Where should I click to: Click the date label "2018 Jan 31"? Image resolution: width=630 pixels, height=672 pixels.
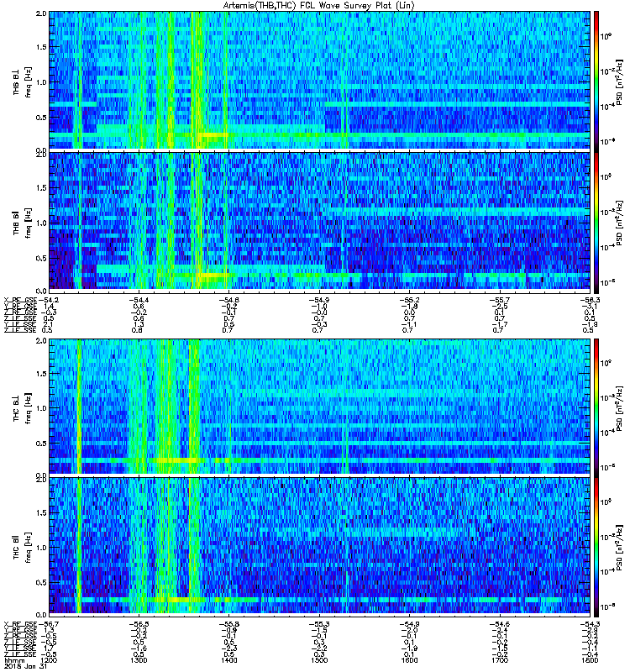tap(24, 667)
